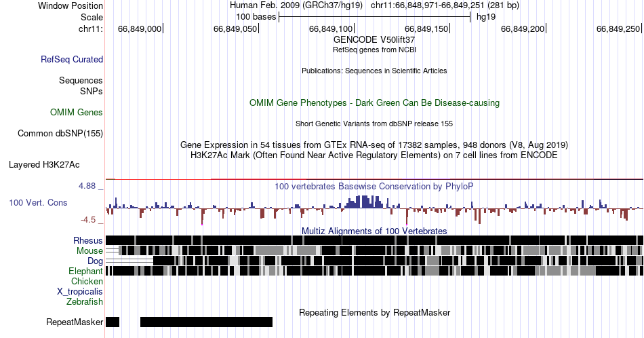
Task: Open the Rhesus alignment label
Action: [88, 240]
